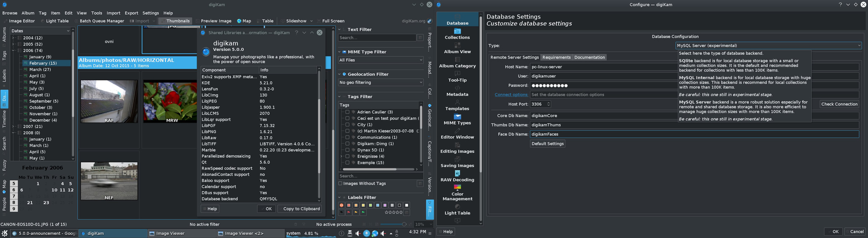Check the Martin Kieser tag checkbox
Screen dimensions: 868x238
tap(347, 131)
